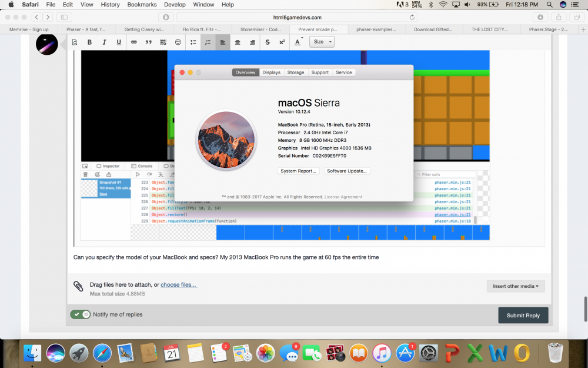Center align the text in the editor
The image size is (588, 368).
coord(238,42)
